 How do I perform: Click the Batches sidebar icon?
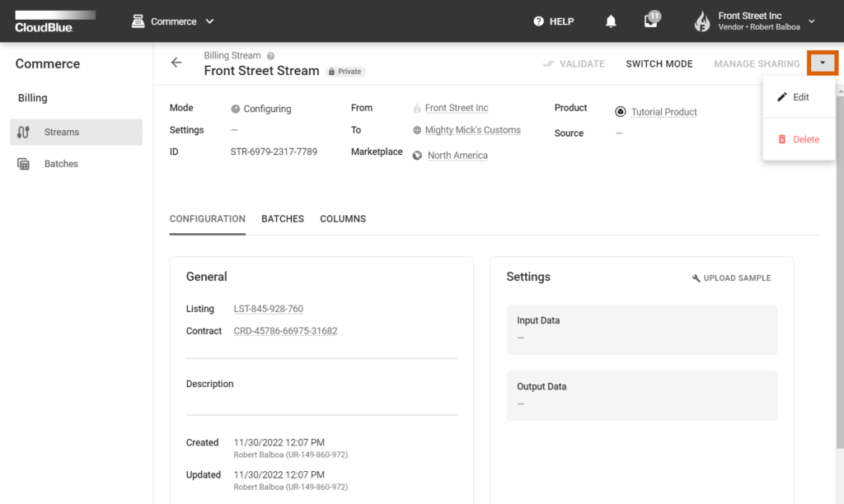pos(23,164)
